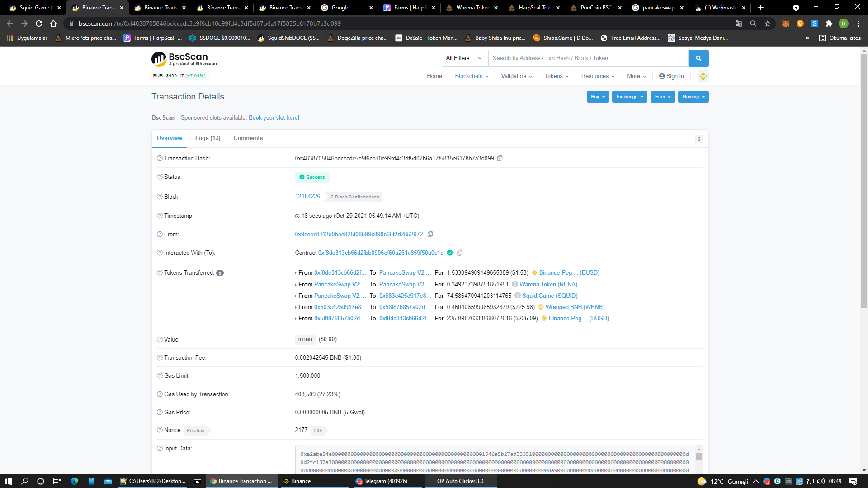Click the blue search magnifier button
The width and height of the screenshot is (868, 488).
click(698, 58)
